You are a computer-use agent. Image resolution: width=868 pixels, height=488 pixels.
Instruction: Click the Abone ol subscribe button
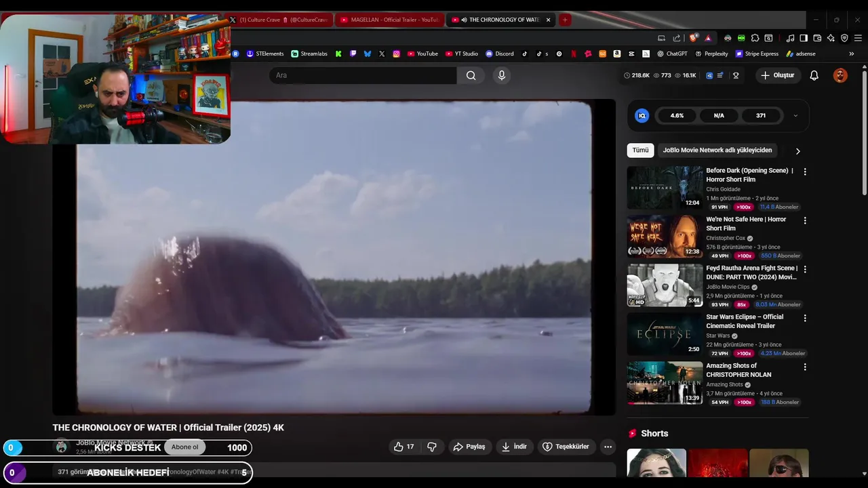point(184,447)
